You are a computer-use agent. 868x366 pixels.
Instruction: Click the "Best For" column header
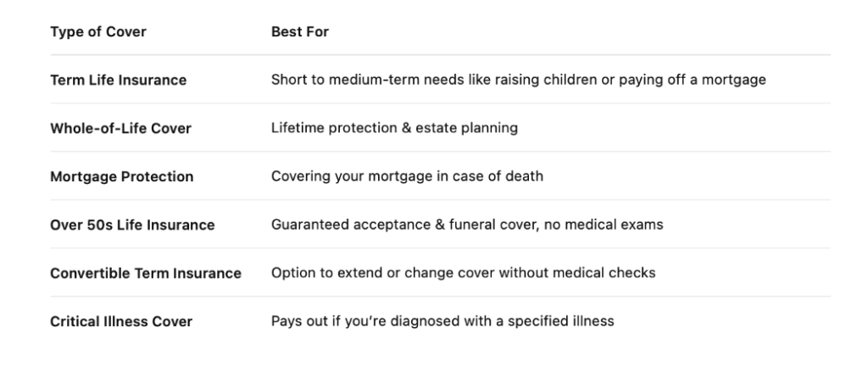[x=300, y=32]
